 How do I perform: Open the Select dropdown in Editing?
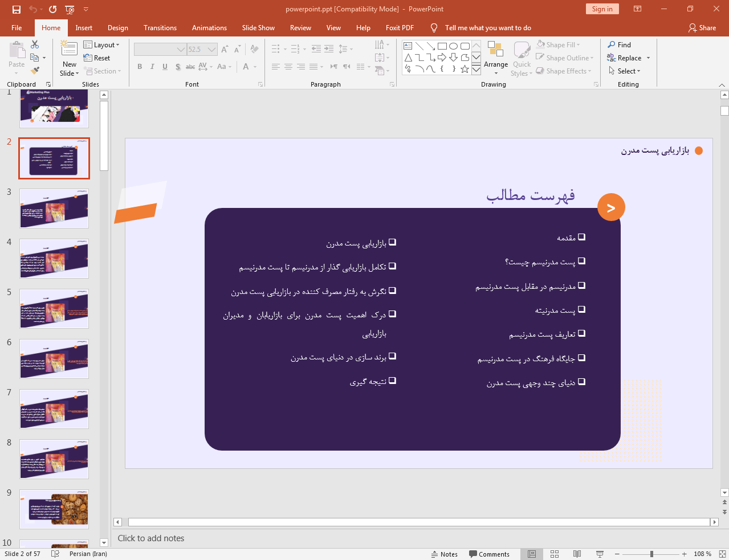[x=625, y=71]
